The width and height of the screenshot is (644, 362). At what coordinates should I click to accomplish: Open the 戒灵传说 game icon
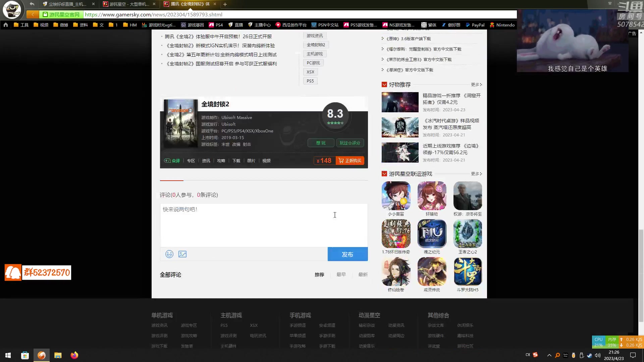click(432, 271)
